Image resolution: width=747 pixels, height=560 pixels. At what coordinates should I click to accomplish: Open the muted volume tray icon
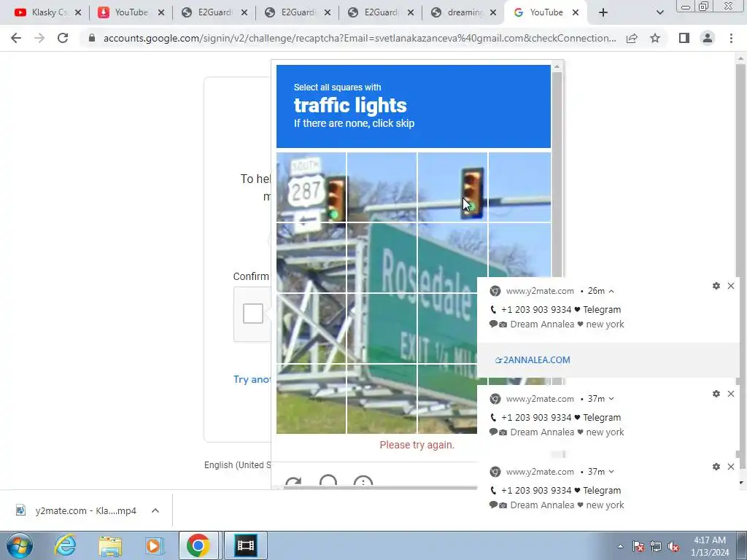click(x=673, y=547)
